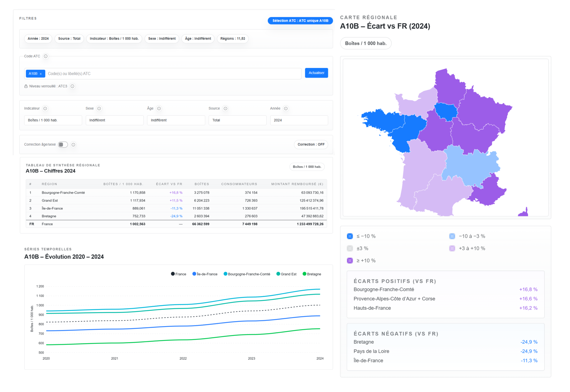
Task: Select the Grand Est row in the table
Action: (x=176, y=200)
